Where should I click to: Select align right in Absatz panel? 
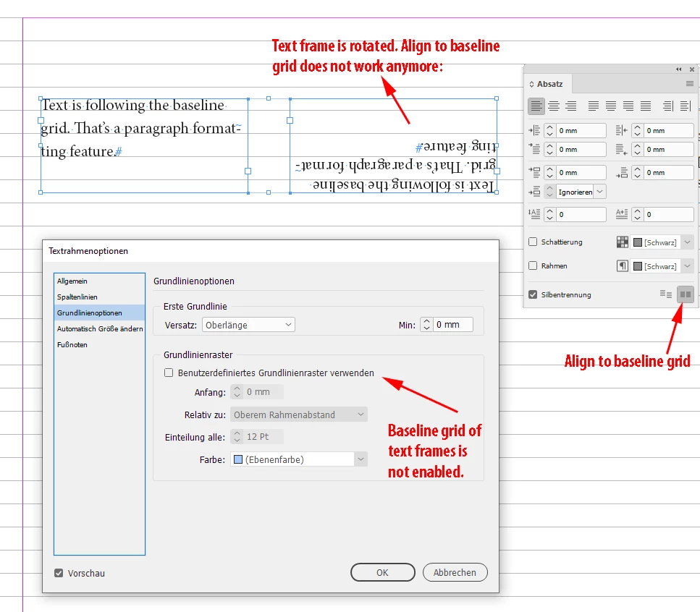(x=571, y=106)
